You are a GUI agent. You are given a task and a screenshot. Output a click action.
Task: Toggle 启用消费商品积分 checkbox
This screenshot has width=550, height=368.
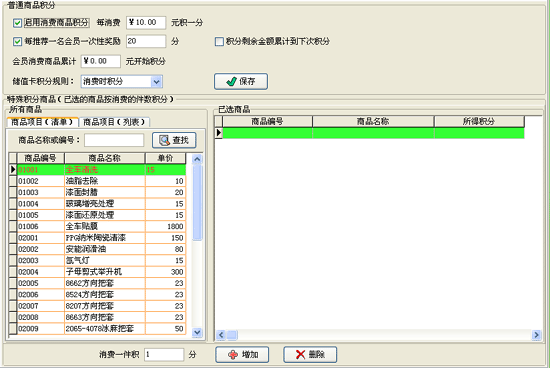click(17, 23)
